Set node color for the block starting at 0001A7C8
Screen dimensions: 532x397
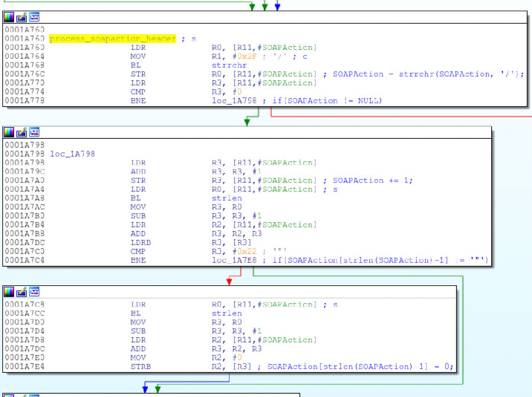9,292
